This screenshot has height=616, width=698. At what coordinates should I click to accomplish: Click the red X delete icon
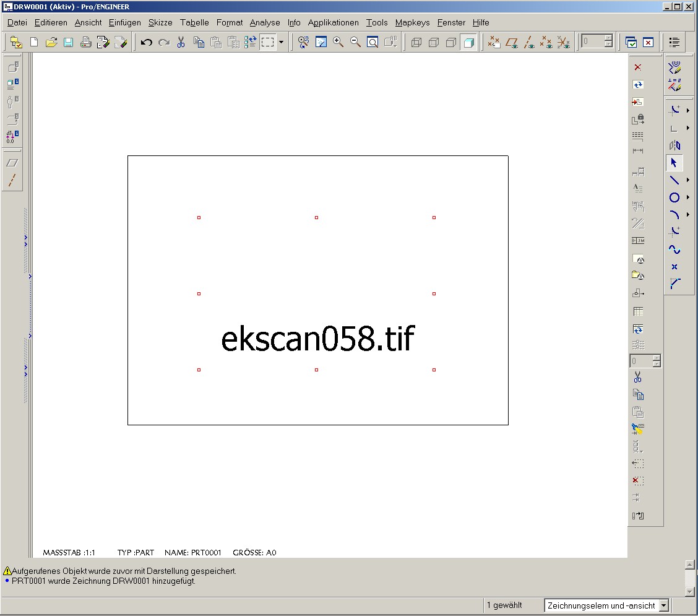(x=638, y=67)
